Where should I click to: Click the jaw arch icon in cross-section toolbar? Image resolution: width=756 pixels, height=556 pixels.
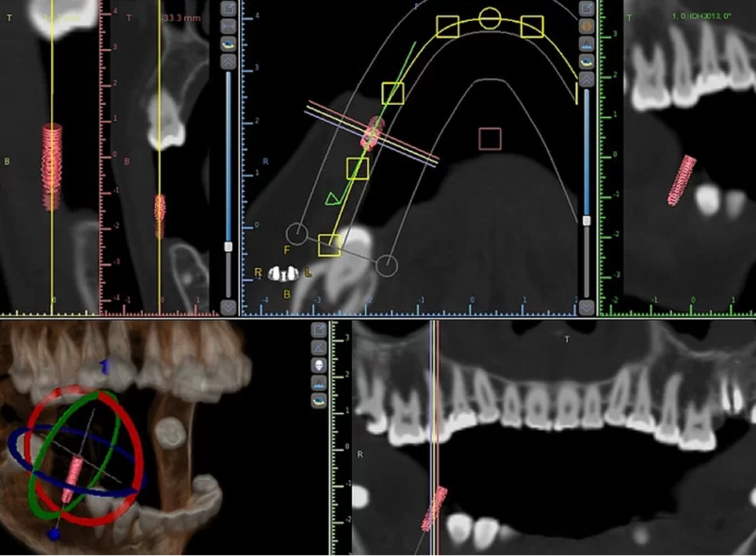point(229,44)
